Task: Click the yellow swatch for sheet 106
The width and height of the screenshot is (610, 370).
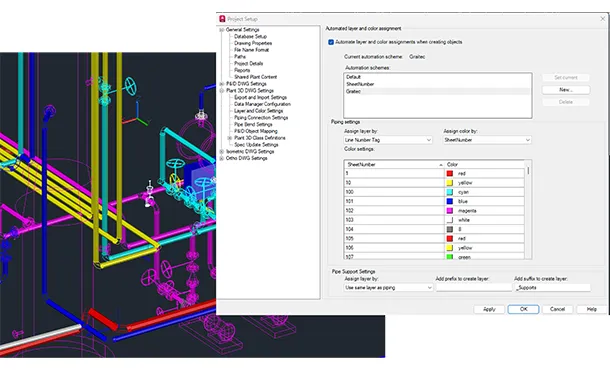Action: point(450,248)
